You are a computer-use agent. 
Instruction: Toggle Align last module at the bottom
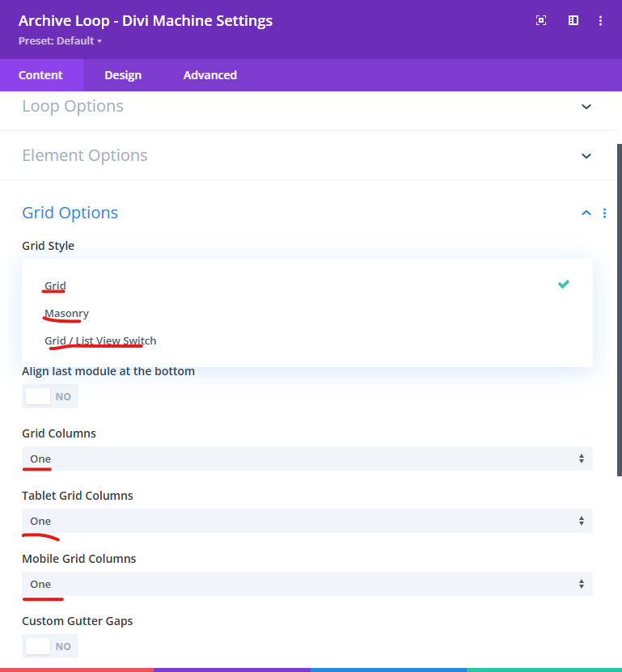[x=50, y=397]
